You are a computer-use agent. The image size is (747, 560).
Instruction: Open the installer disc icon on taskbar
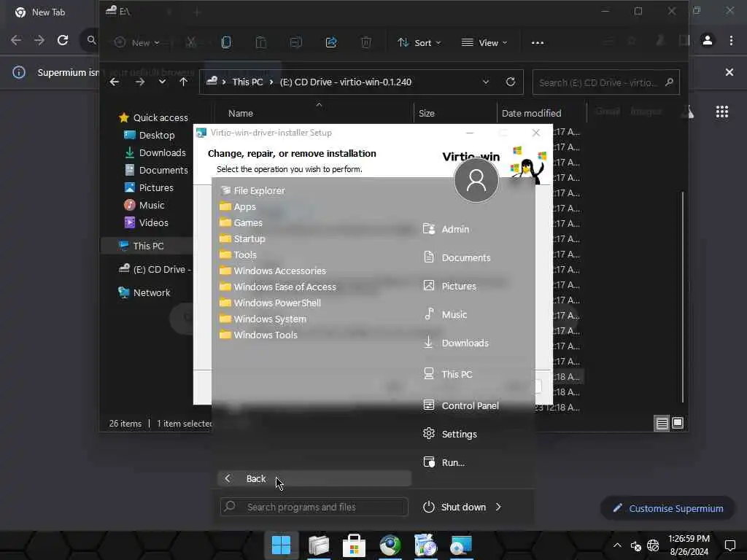click(425, 545)
